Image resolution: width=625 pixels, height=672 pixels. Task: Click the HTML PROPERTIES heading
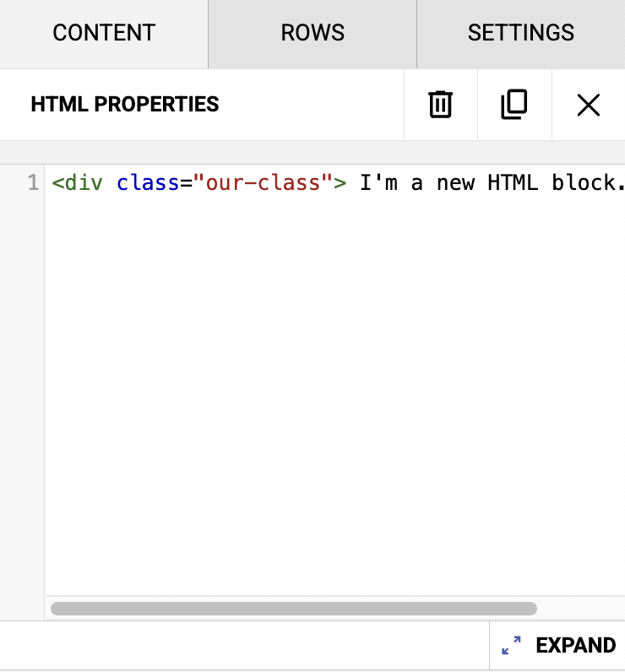point(125,105)
